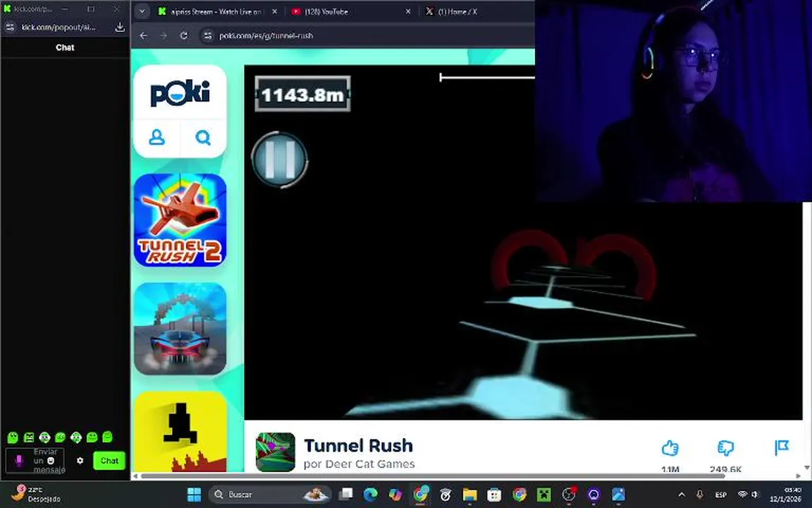Go forward in the browser
Screen dimensions: 812x508
[164, 36]
